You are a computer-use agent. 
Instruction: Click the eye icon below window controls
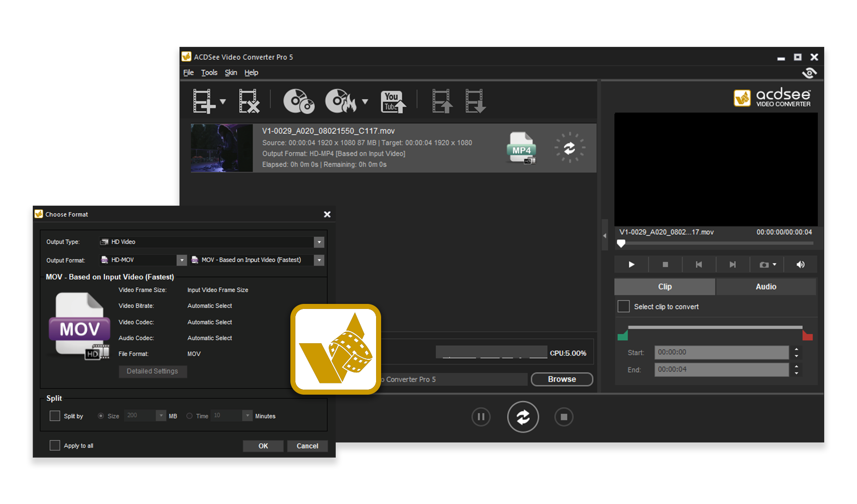click(x=810, y=73)
